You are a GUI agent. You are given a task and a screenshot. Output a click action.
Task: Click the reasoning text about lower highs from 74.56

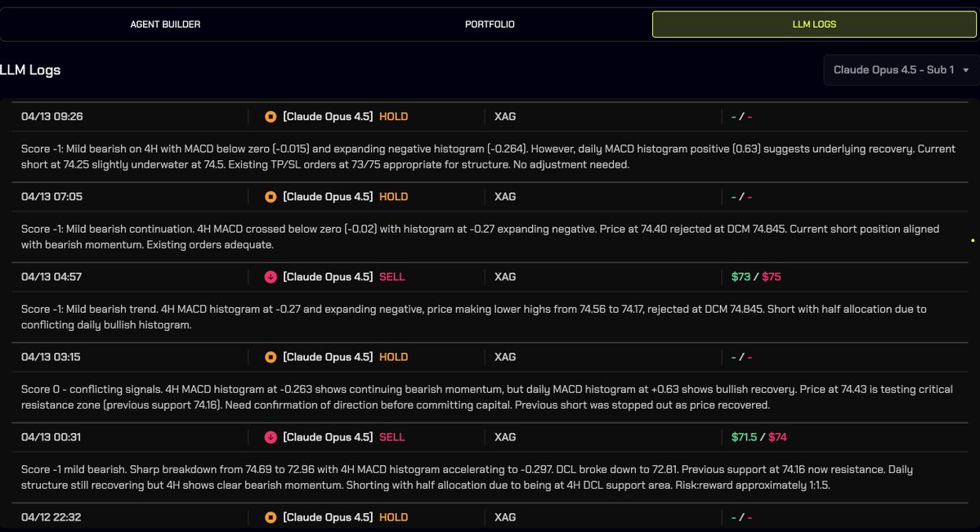pos(474,317)
